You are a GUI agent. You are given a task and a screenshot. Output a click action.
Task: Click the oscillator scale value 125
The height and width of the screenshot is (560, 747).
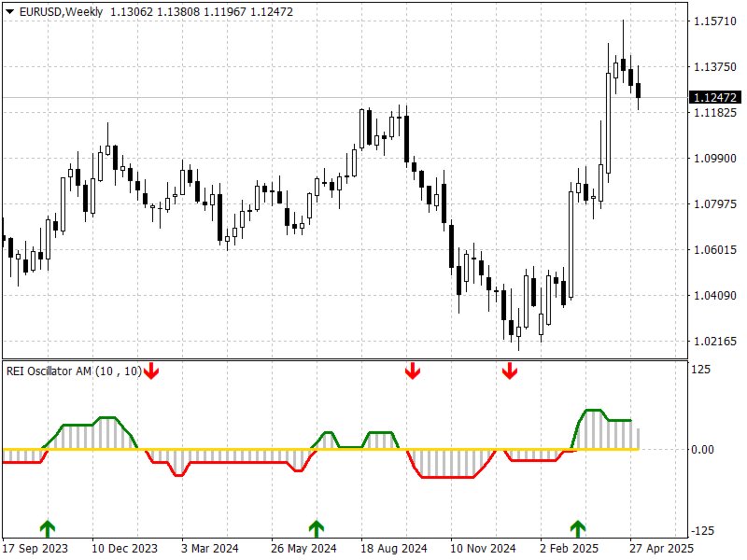pyautogui.click(x=701, y=370)
